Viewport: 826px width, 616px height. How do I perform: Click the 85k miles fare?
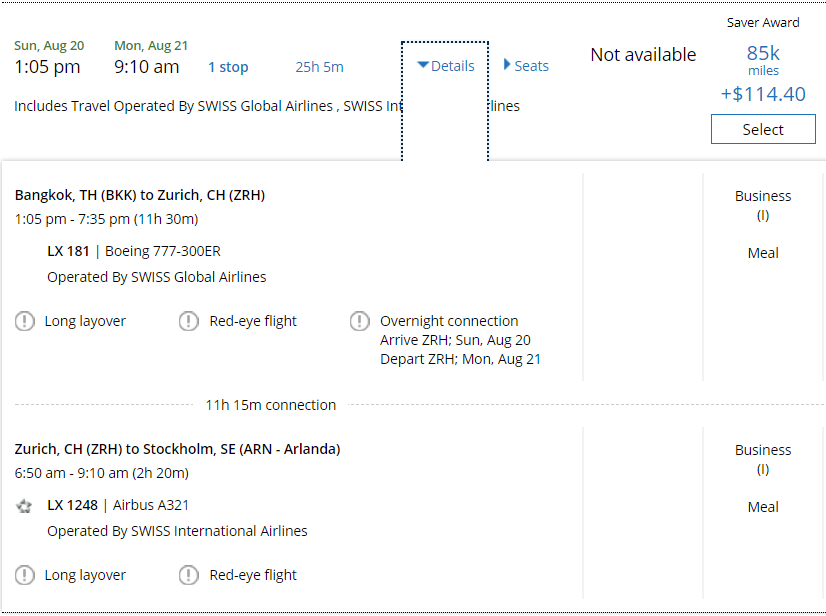point(763,54)
